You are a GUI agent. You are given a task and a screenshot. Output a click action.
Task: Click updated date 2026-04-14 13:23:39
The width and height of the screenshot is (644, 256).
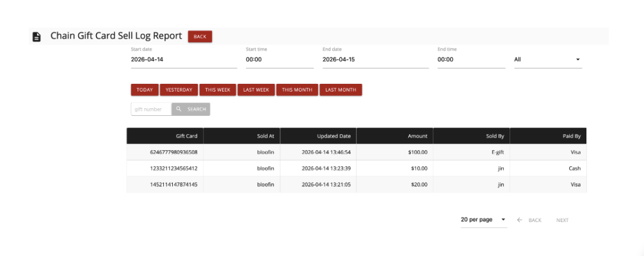coord(326,168)
